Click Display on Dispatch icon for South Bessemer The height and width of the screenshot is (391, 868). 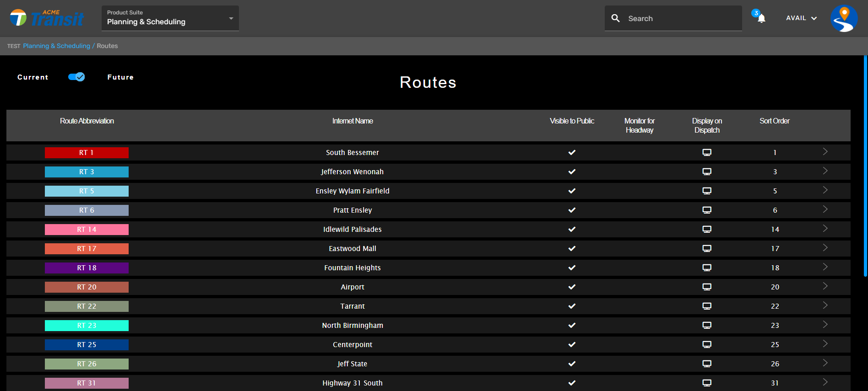click(x=707, y=153)
